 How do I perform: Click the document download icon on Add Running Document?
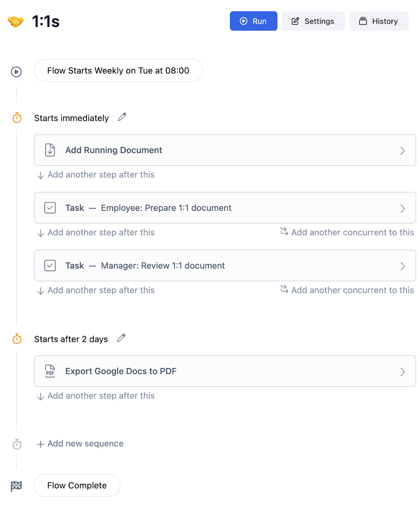(x=50, y=150)
